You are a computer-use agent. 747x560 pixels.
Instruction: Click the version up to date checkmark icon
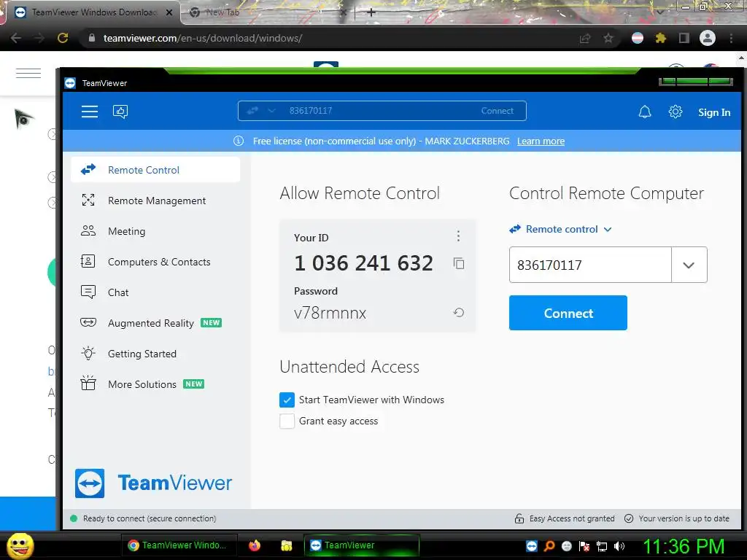point(629,518)
